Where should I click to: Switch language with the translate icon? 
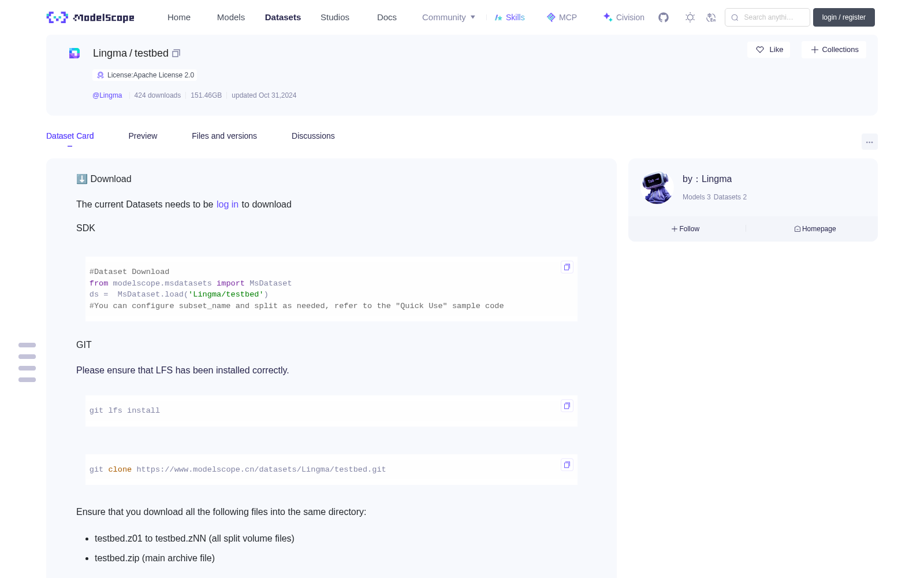pyautogui.click(x=711, y=17)
